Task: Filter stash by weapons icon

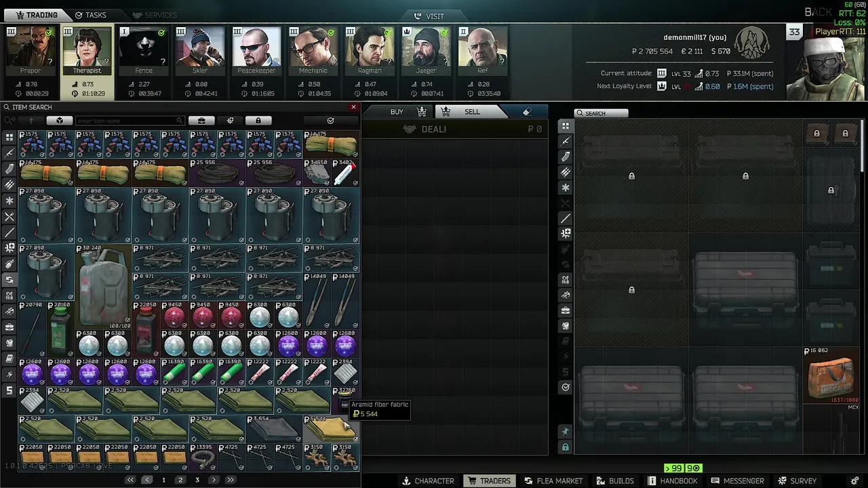Action: click(x=566, y=142)
